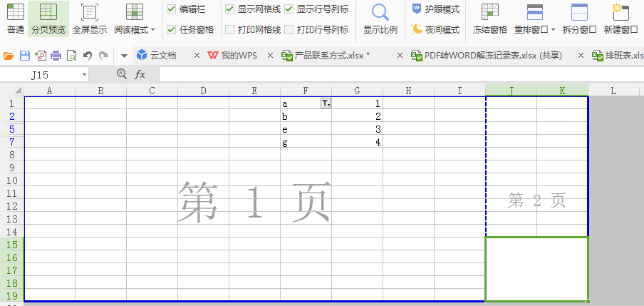Select row 1 header
The width and height of the screenshot is (644, 306).
(12, 103)
